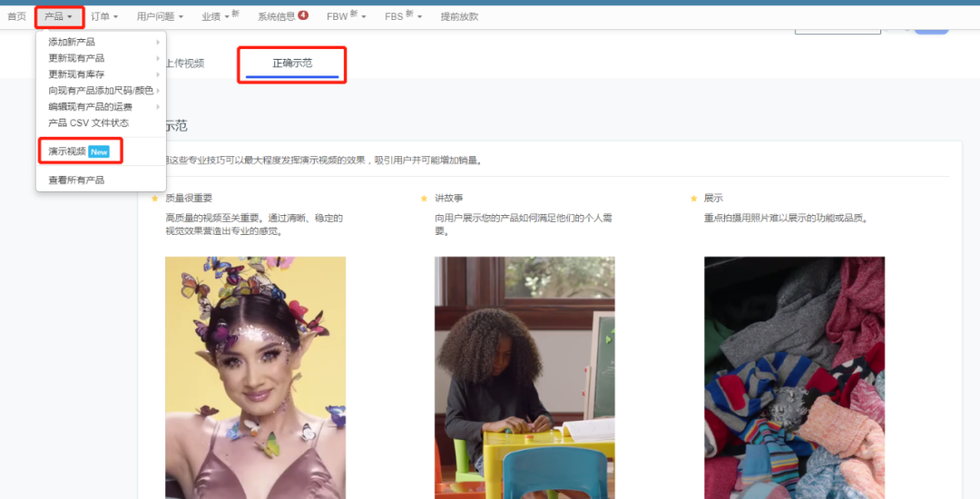Expand the FBS navigation dropdown
Viewport: 980px width, 499px height.
point(404,16)
